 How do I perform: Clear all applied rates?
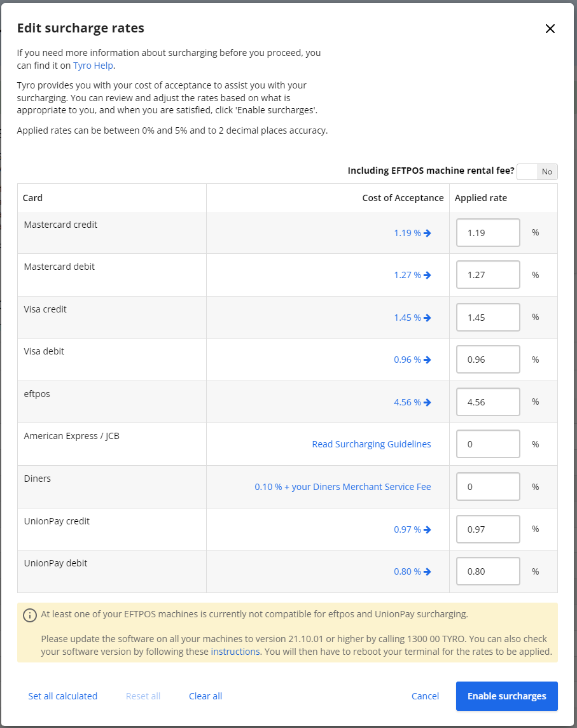click(205, 696)
